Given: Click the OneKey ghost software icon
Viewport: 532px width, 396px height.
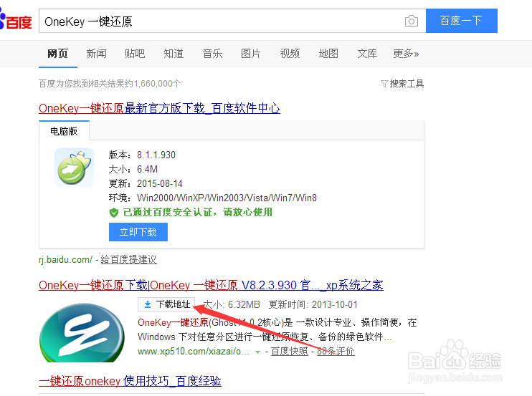Looking at the screenshot, I should pos(74,168).
